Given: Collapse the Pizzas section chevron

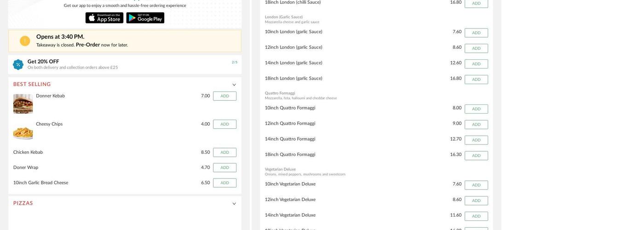Looking at the screenshot, I should (234, 204).
